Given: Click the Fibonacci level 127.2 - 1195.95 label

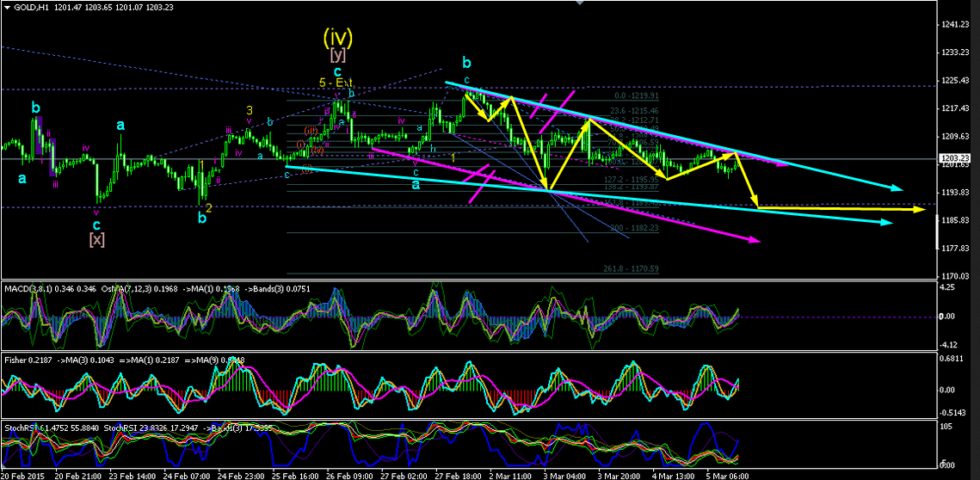Looking at the screenshot, I should [x=632, y=180].
